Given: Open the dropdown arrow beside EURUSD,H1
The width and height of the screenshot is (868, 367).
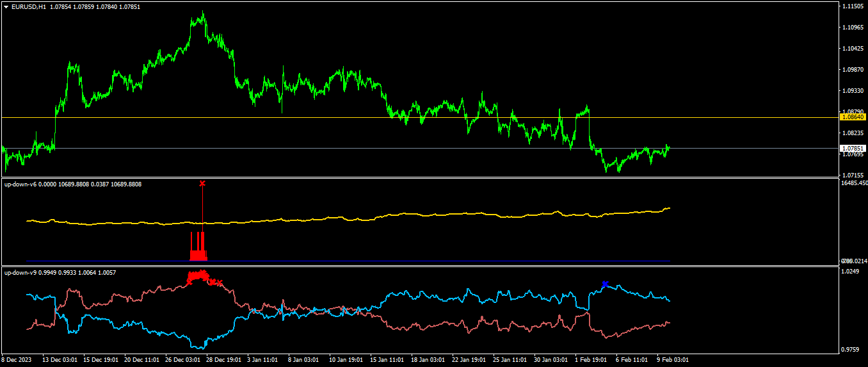Looking at the screenshot, I should click(6, 6).
